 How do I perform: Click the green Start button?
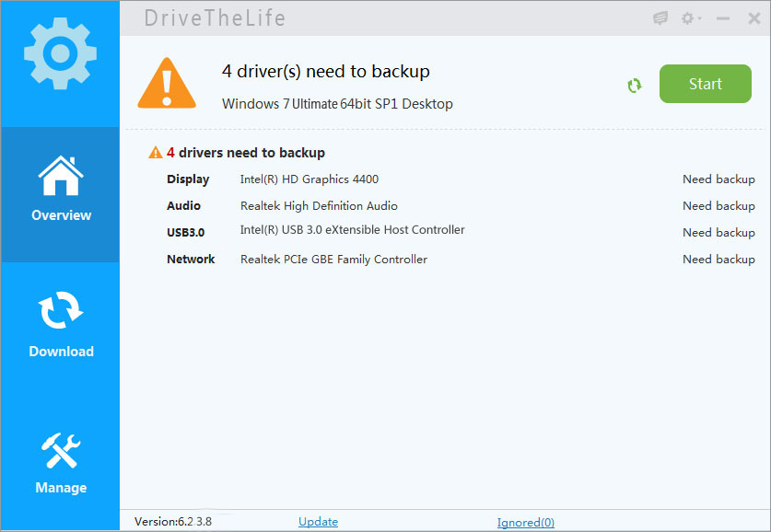coord(705,84)
